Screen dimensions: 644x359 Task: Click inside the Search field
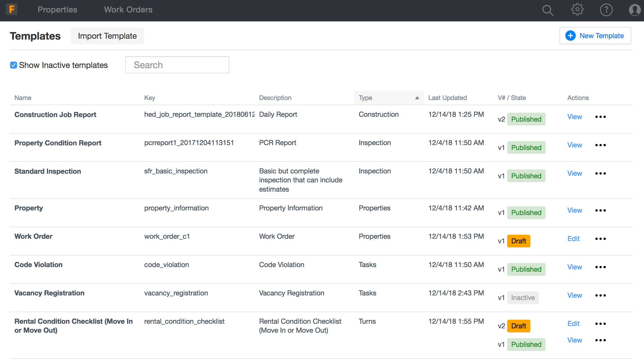pos(177,65)
